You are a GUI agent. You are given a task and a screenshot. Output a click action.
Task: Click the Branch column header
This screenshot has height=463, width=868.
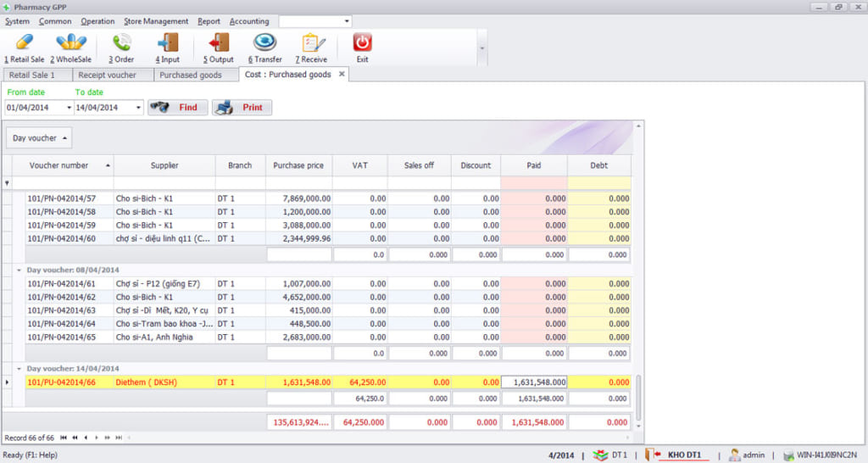click(x=240, y=165)
